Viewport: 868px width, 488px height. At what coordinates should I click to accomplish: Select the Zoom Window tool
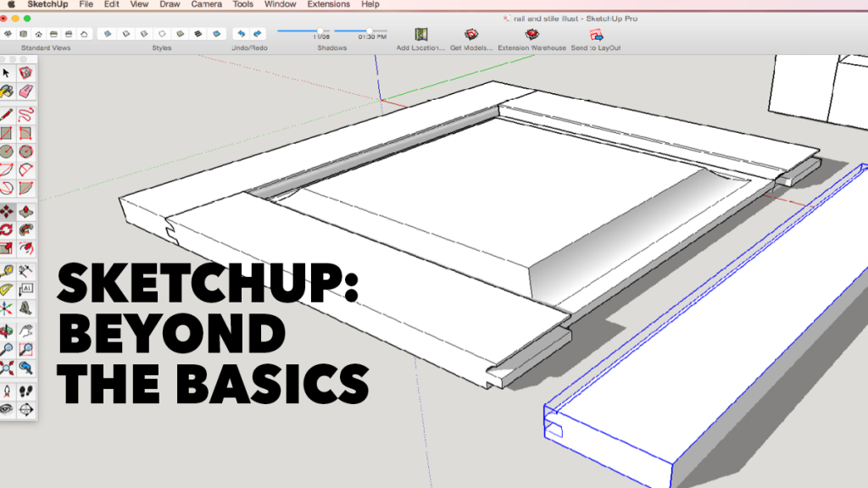pos(25,349)
